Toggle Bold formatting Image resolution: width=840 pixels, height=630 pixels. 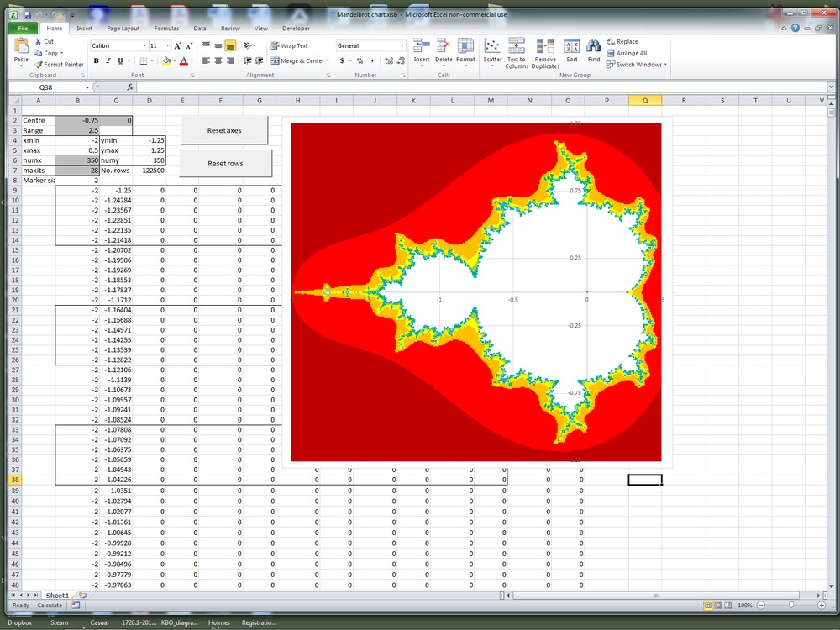tap(97, 60)
